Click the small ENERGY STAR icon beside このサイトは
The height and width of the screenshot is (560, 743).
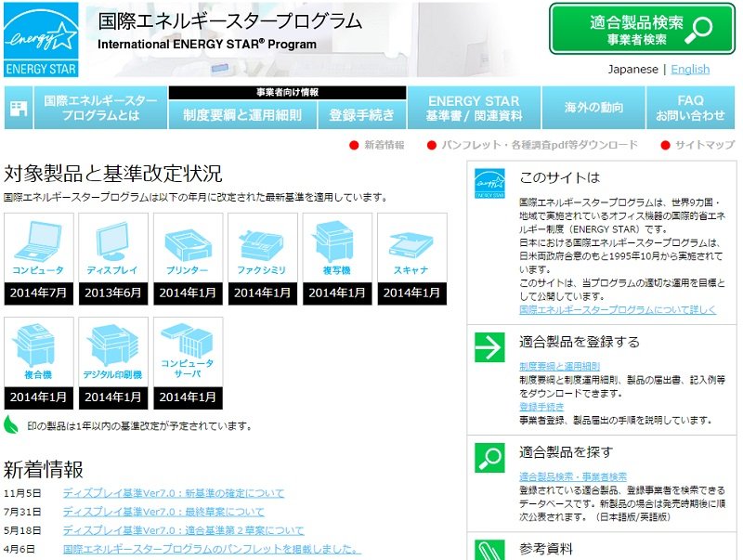(489, 183)
